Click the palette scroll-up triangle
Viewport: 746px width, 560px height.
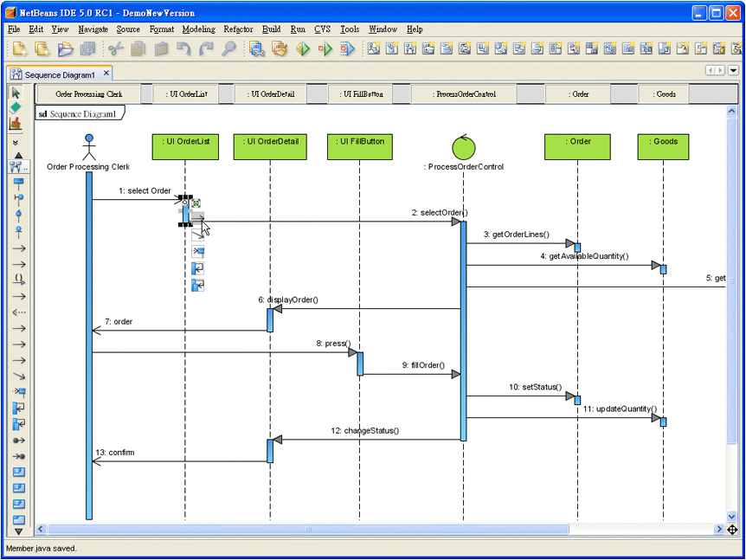pos(18,155)
